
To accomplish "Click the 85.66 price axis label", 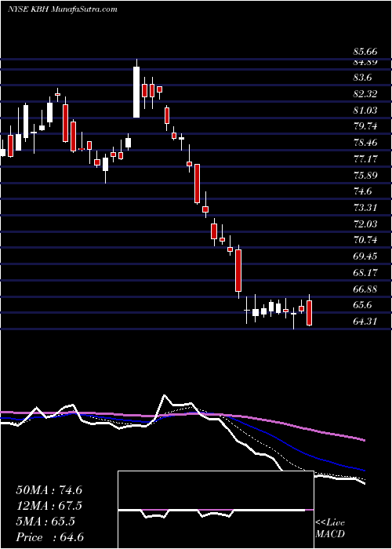I will tap(365, 53).
